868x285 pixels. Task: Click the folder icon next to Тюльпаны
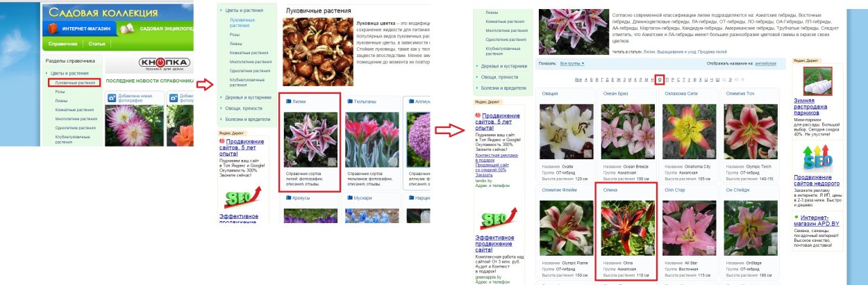[349, 101]
